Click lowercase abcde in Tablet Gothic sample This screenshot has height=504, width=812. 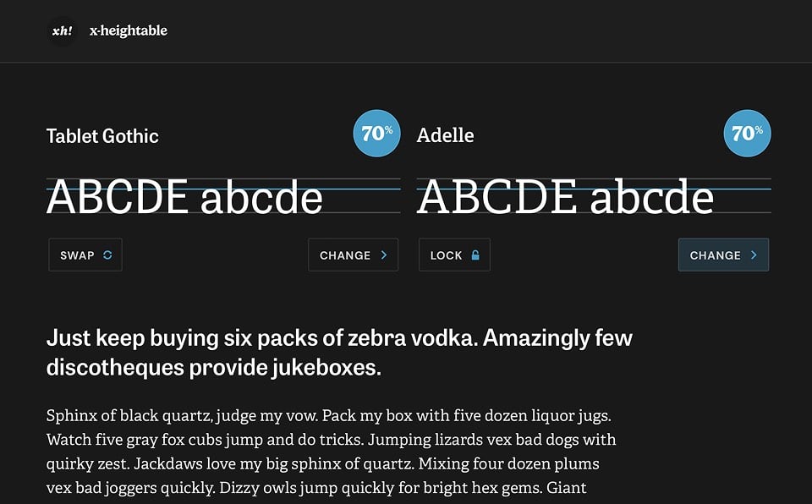point(261,197)
